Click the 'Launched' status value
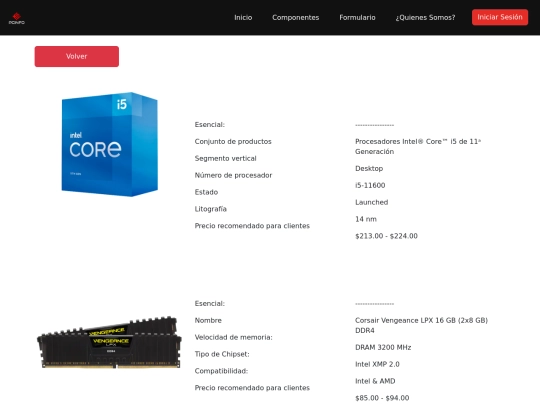Screen dimensions: 540x405 pyautogui.click(x=371, y=202)
